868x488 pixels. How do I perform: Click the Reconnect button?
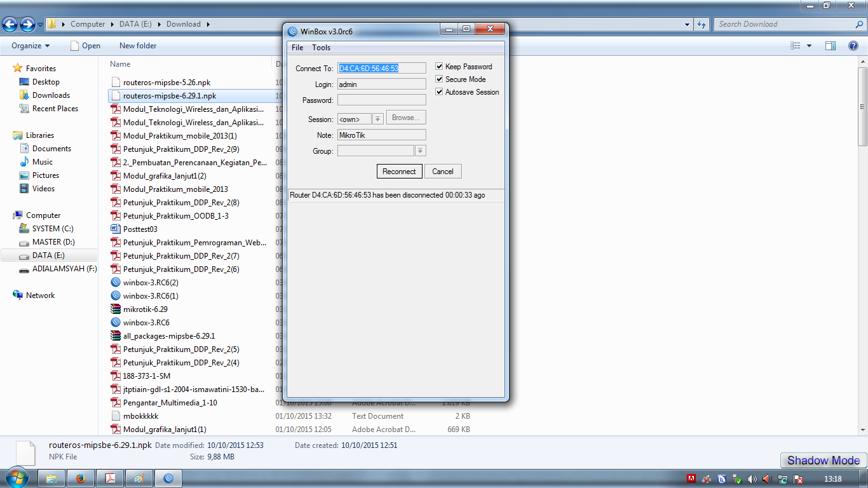[399, 172]
